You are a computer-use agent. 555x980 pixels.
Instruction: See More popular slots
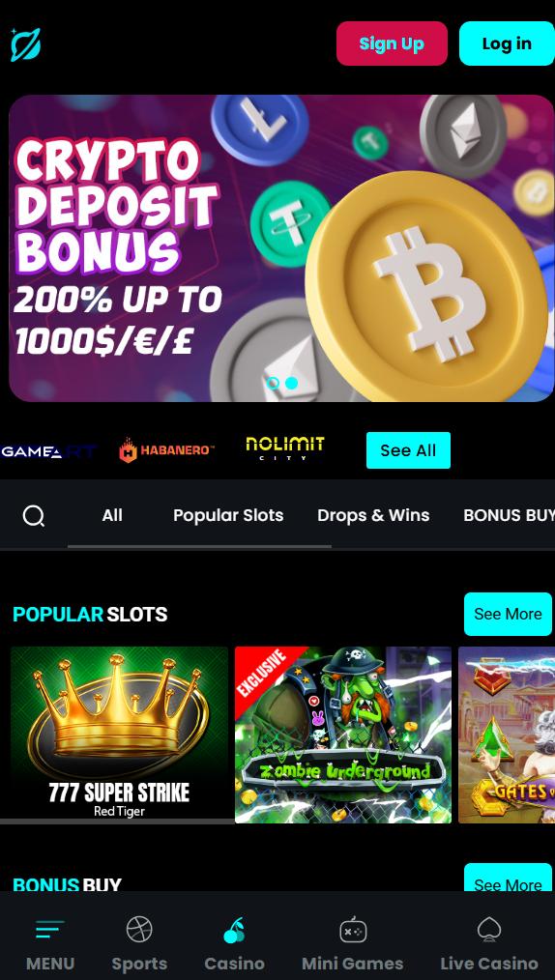(x=508, y=614)
